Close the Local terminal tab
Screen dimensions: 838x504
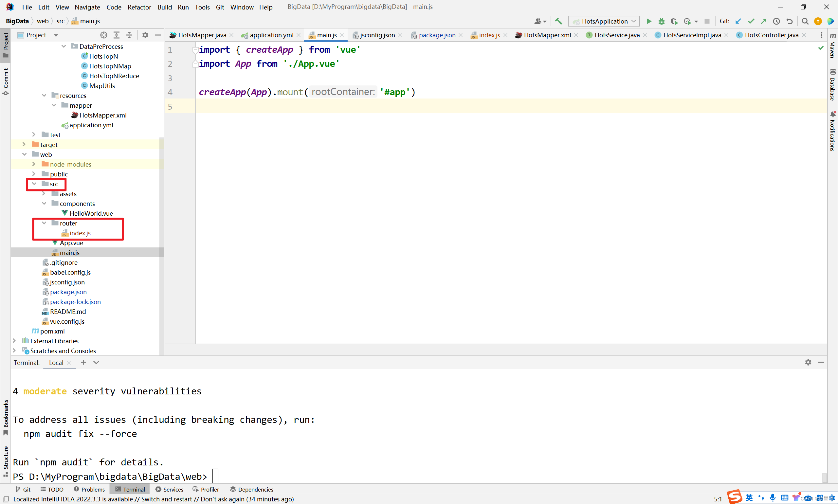69,363
